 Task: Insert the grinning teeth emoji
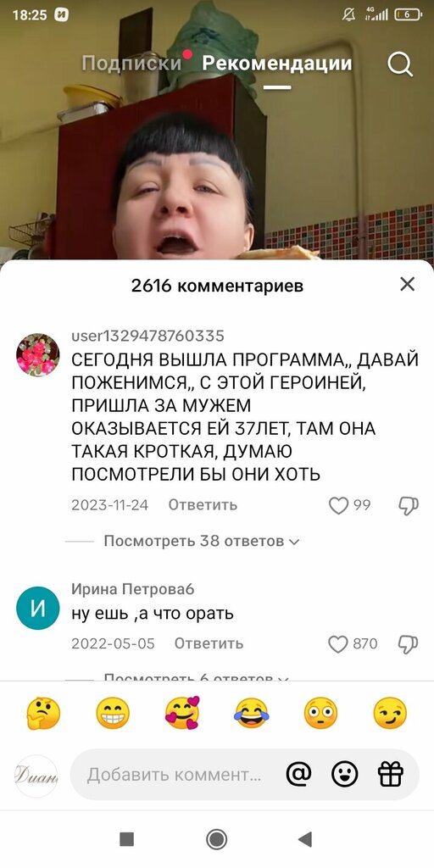113,713
